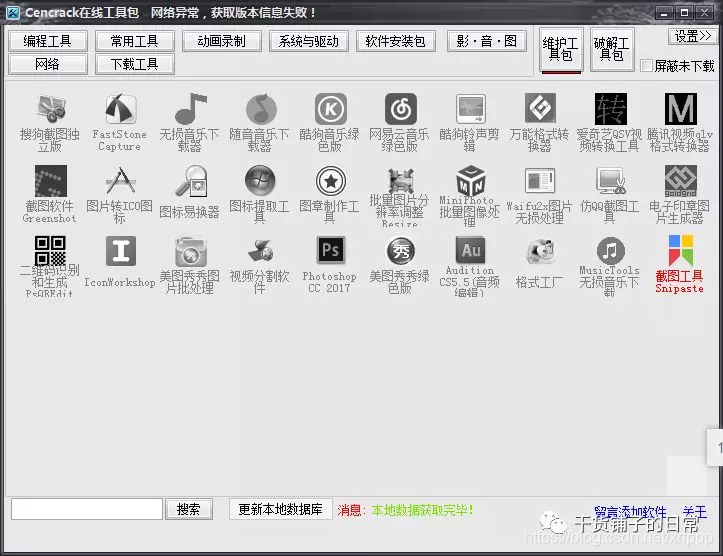Open 随音音乐下载器 icon
The height and width of the screenshot is (556, 723).
coord(260,109)
